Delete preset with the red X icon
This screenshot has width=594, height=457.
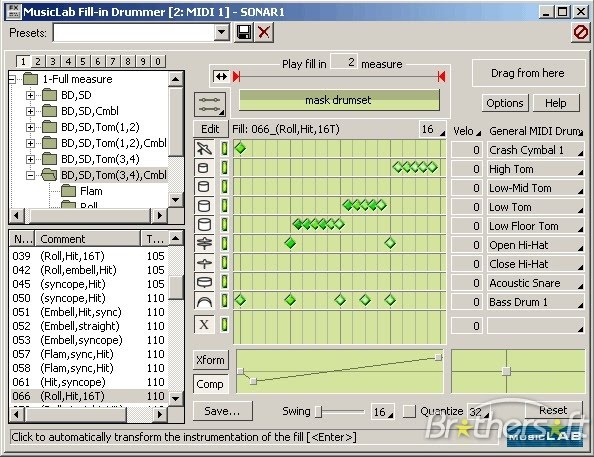click(x=264, y=32)
